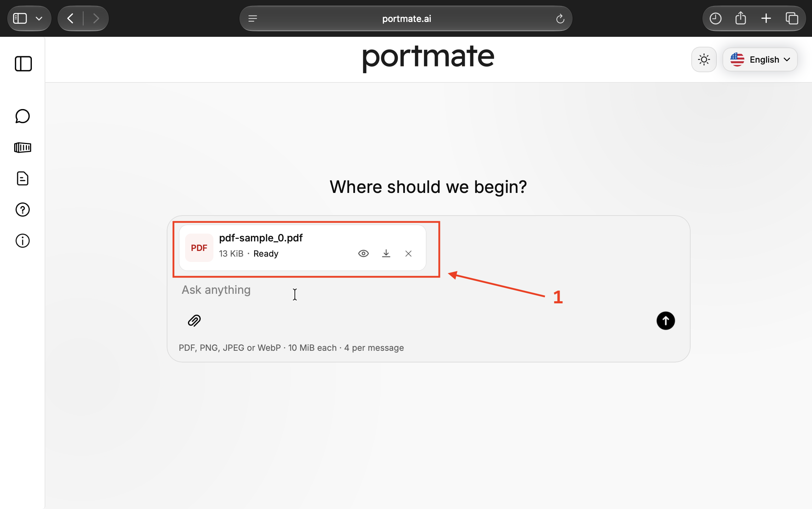Viewport: 812px width, 509px height.
Task: Open the Safari reader/page menu icon
Action: click(253, 18)
